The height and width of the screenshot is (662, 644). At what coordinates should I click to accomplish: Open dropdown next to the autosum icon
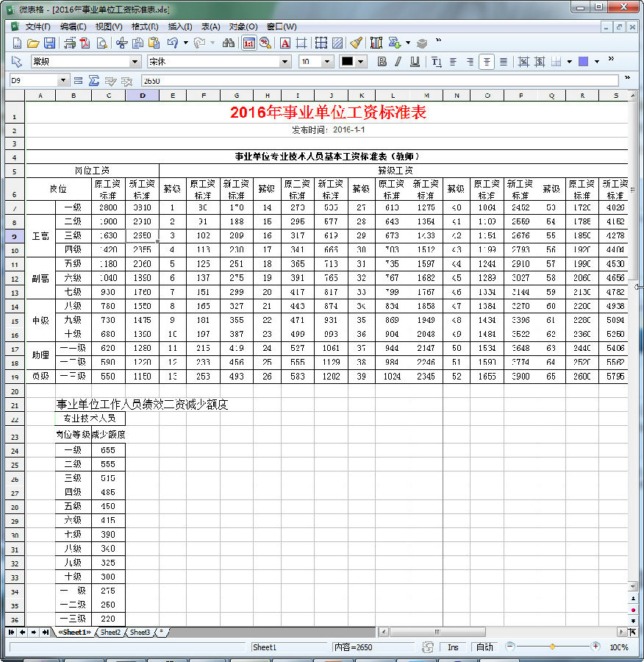[x=408, y=43]
